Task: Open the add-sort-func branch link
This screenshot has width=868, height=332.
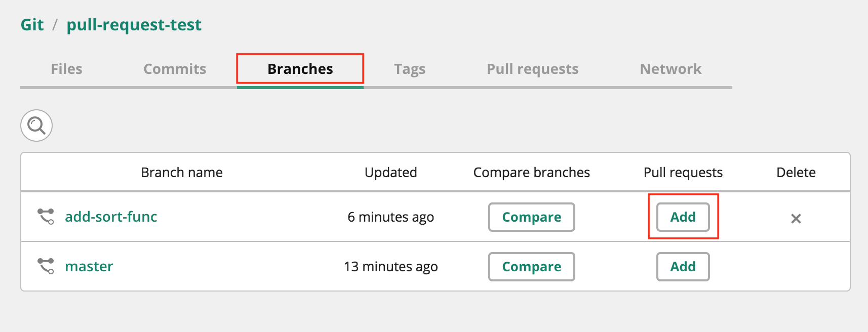Action: (111, 217)
